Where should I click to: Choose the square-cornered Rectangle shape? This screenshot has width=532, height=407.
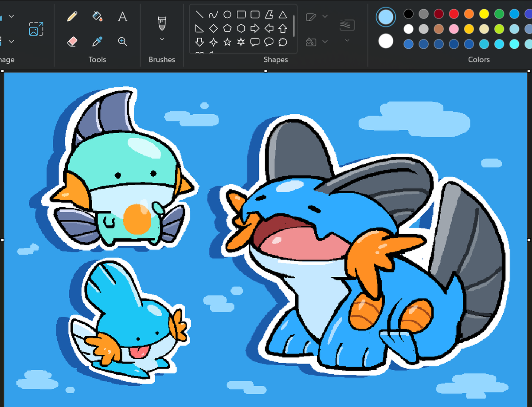click(241, 15)
